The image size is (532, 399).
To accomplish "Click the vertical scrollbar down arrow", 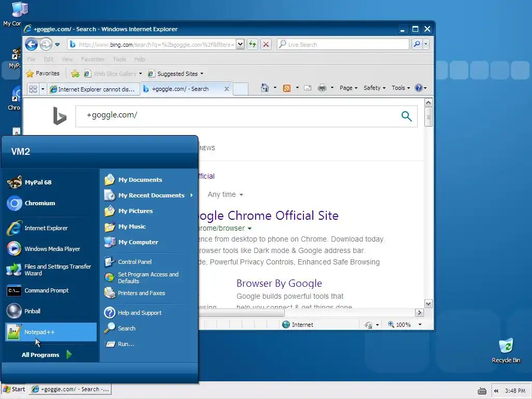I will click(429, 303).
